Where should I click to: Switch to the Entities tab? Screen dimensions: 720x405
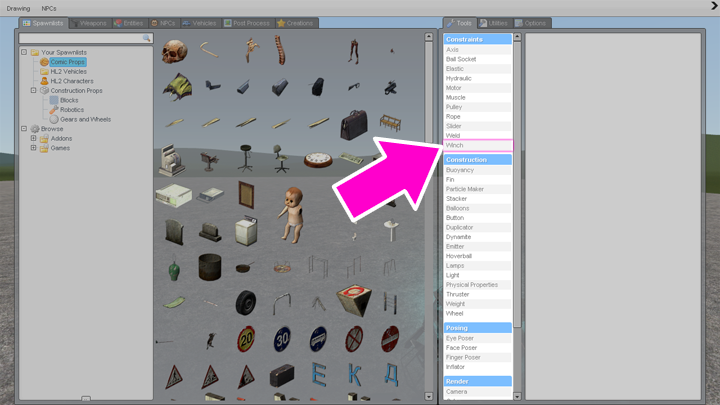[129, 23]
